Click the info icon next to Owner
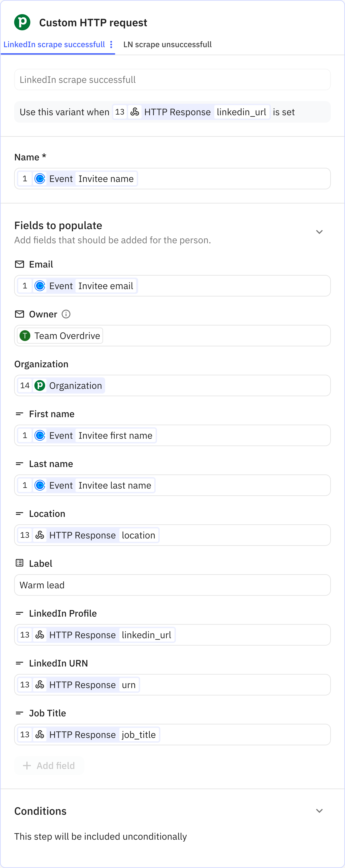Screen dimensions: 345x868 (66, 314)
